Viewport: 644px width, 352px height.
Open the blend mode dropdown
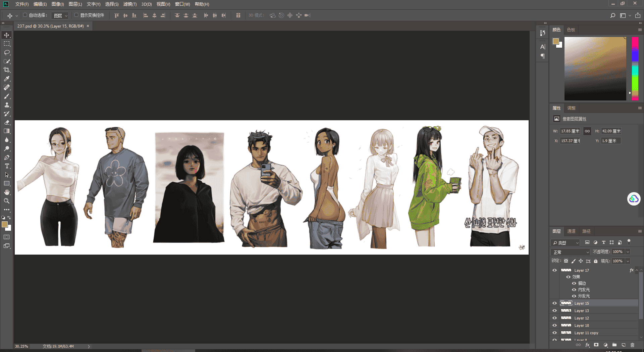[x=571, y=252]
